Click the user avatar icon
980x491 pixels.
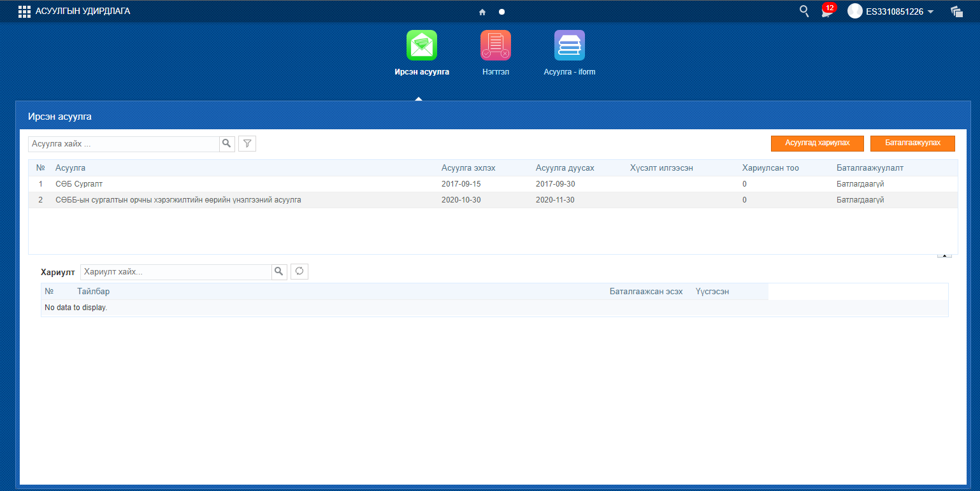pos(854,11)
